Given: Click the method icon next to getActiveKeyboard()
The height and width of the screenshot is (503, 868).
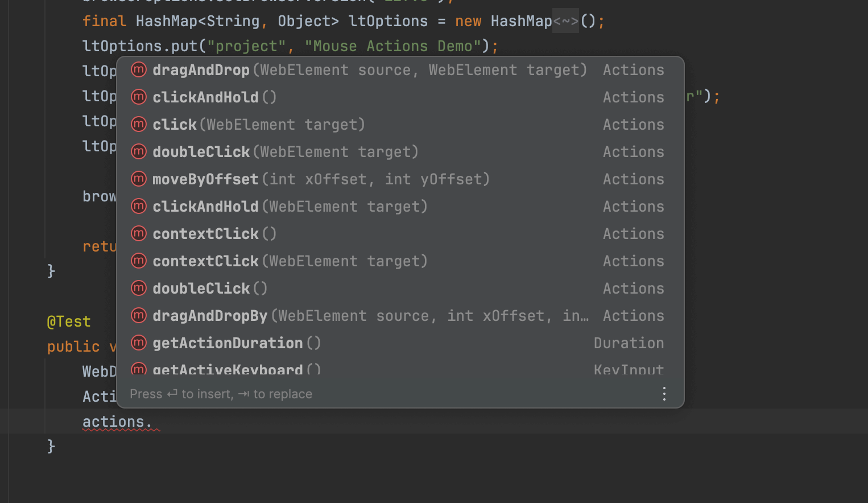Looking at the screenshot, I should pyautogui.click(x=138, y=369).
